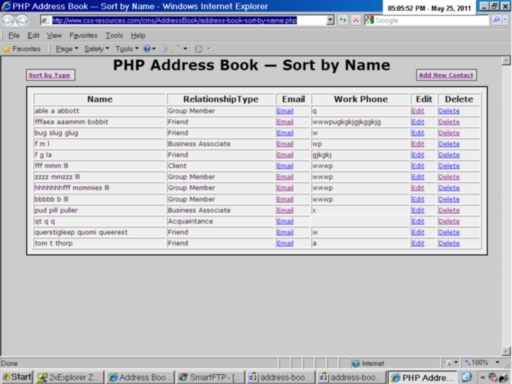Click the red Stop loading icon
The height and width of the screenshot is (384, 512).
pos(356,20)
